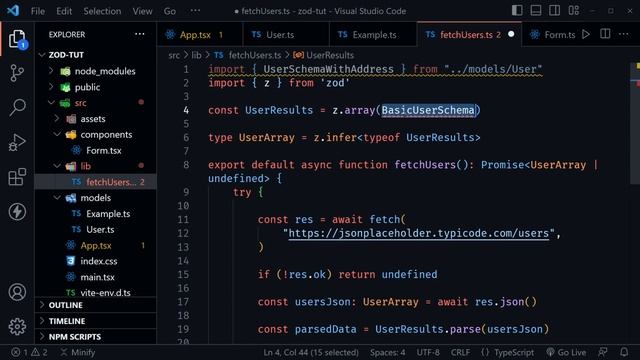The image size is (640, 360).
Task: Click the VS Code logo icon
Action: point(13,11)
